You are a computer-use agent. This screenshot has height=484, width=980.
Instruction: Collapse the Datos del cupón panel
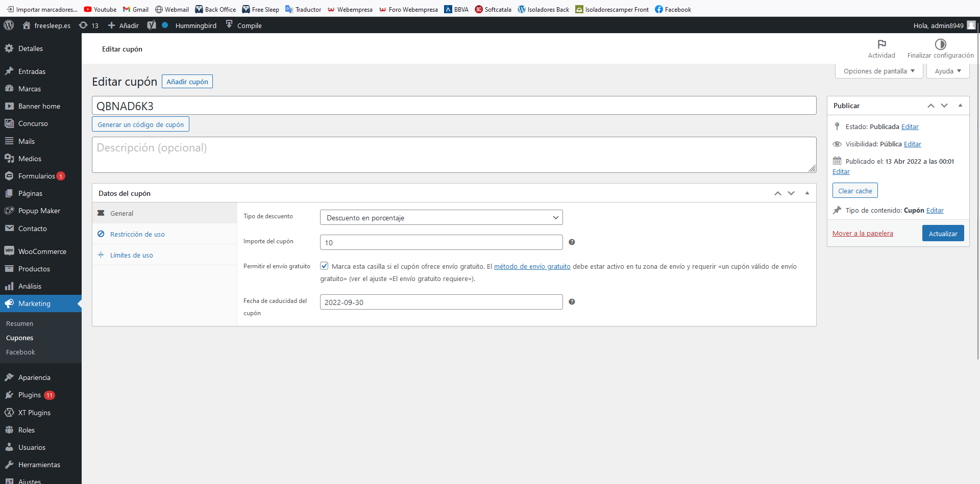807,193
